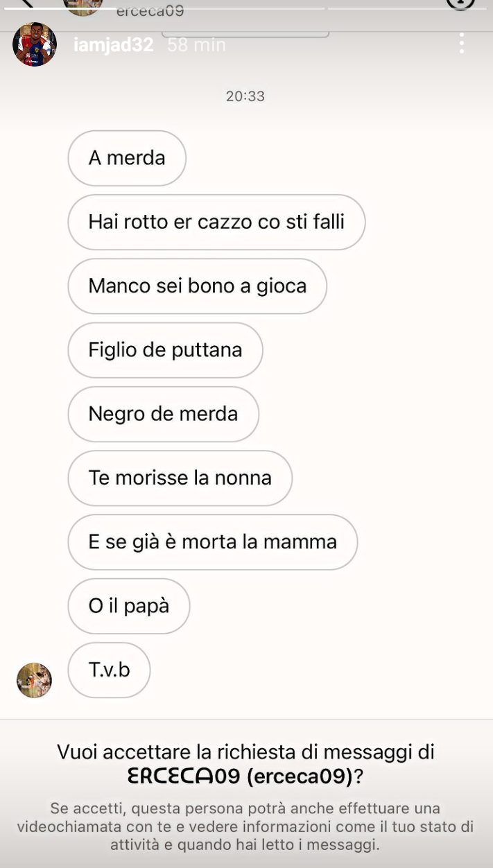Jump to the second story progress segment
The image size is (493, 868).
point(245,8)
